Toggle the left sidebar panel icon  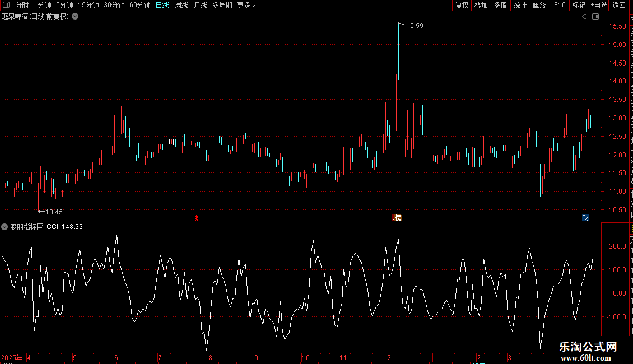click(6, 5)
